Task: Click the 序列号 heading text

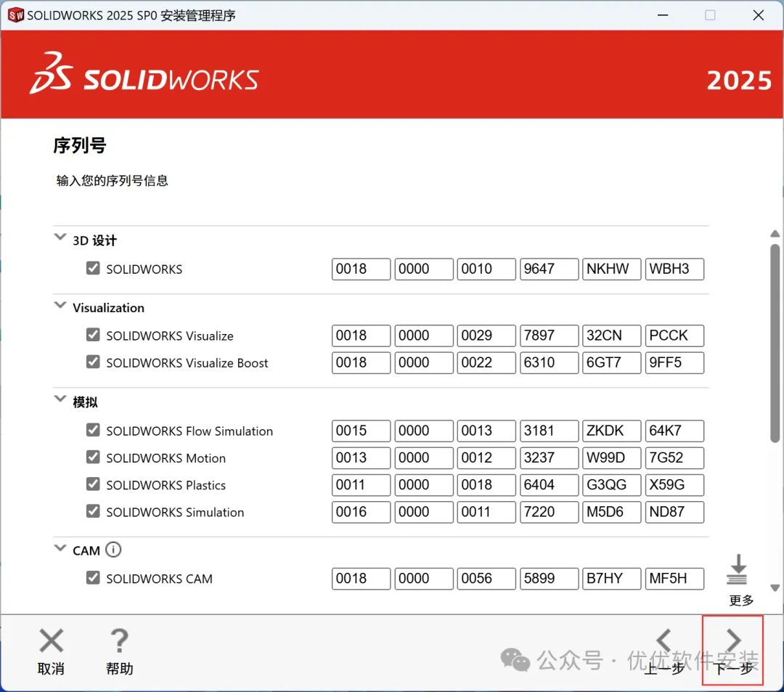Action: [x=80, y=145]
